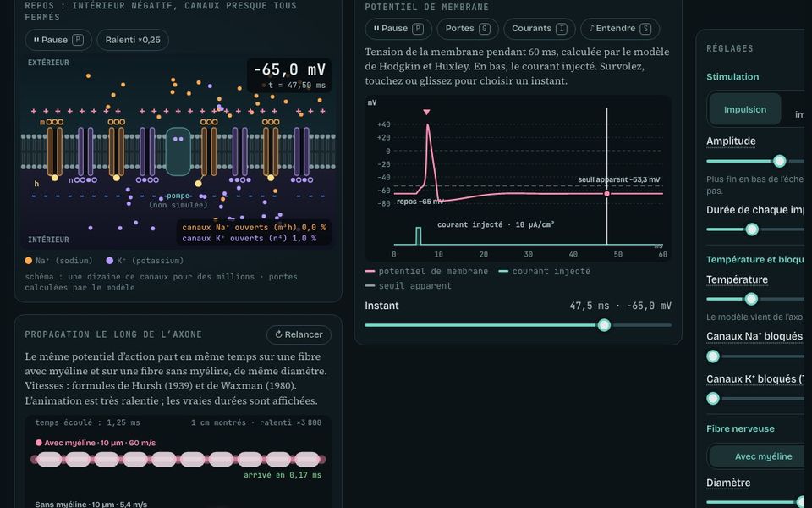Click the underlined Amplitude label
This screenshot has height=508, width=812.
(x=731, y=141)
